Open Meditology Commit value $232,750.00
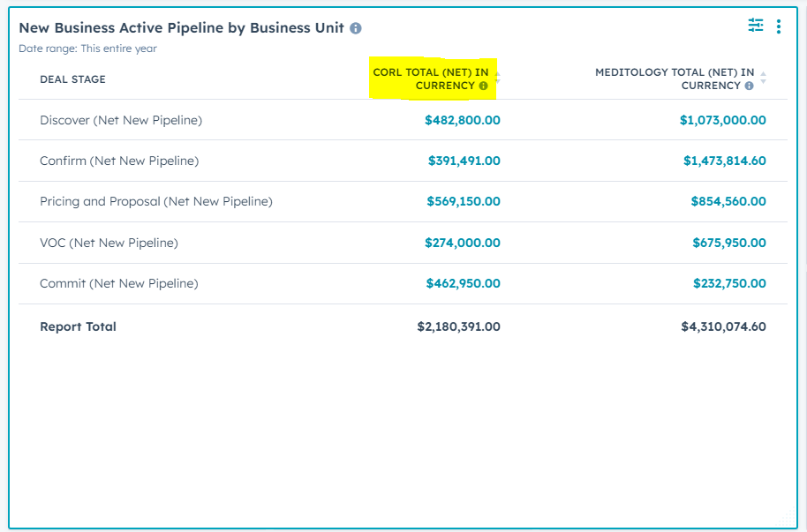807x532 pixels. [x=728, y=283]
